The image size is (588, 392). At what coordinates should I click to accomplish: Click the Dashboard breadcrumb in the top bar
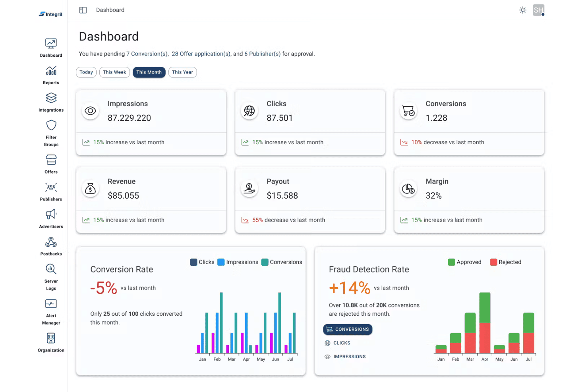click(x=110, y=10)
